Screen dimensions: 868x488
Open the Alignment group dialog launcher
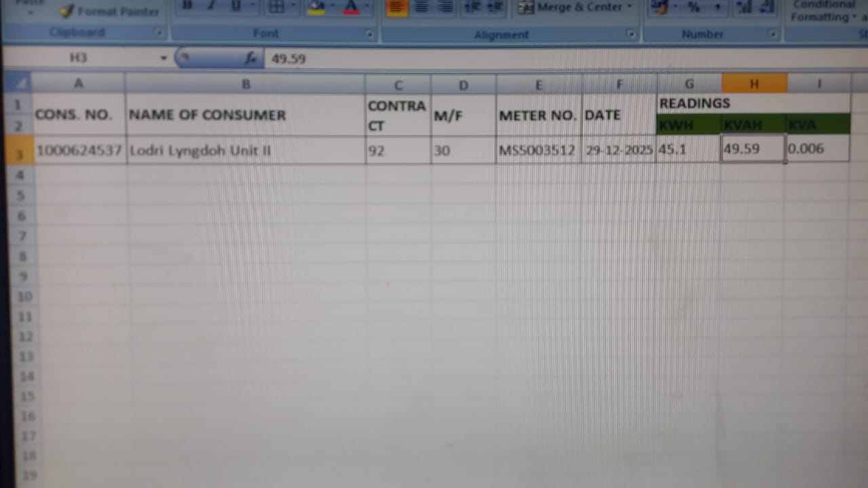[631, 34]
